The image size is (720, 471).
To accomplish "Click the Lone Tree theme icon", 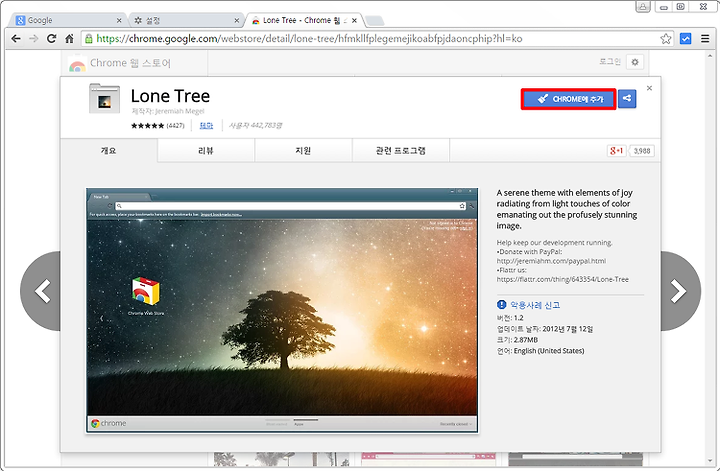I will tap(104, 98).
